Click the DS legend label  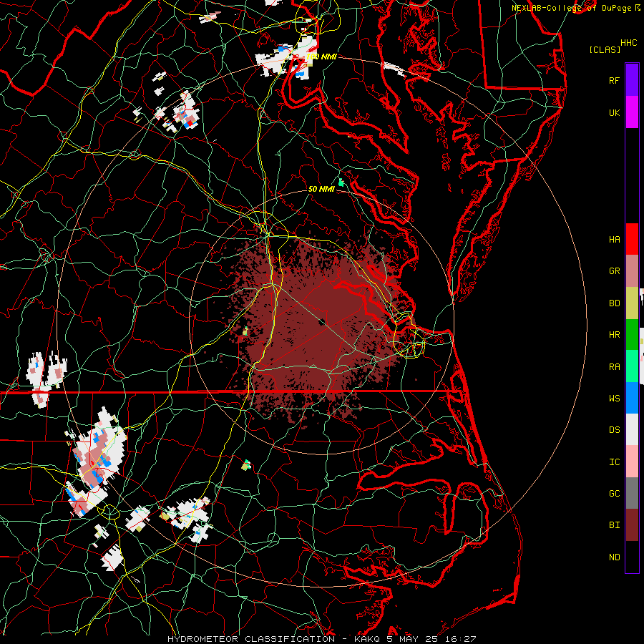click(x=614, y=430)
